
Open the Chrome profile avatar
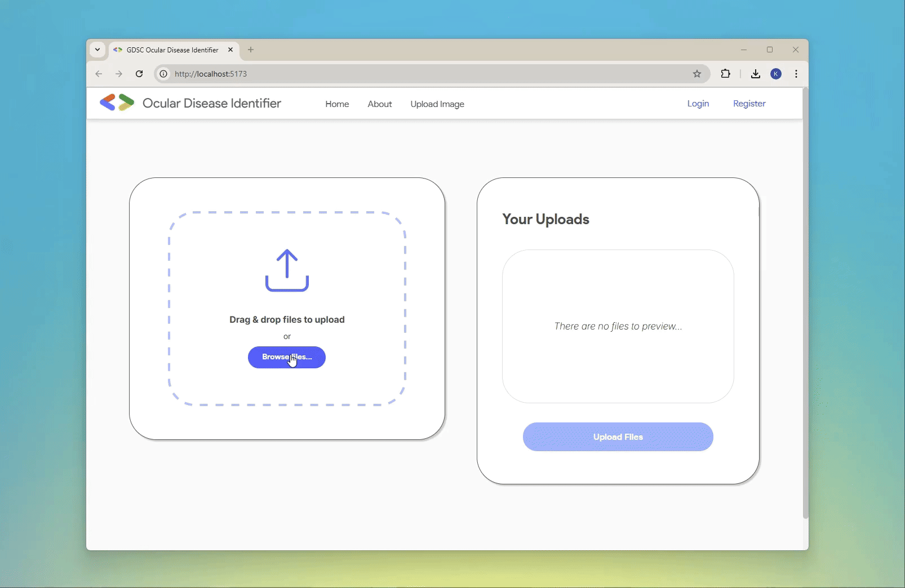(x=776, y=74)
